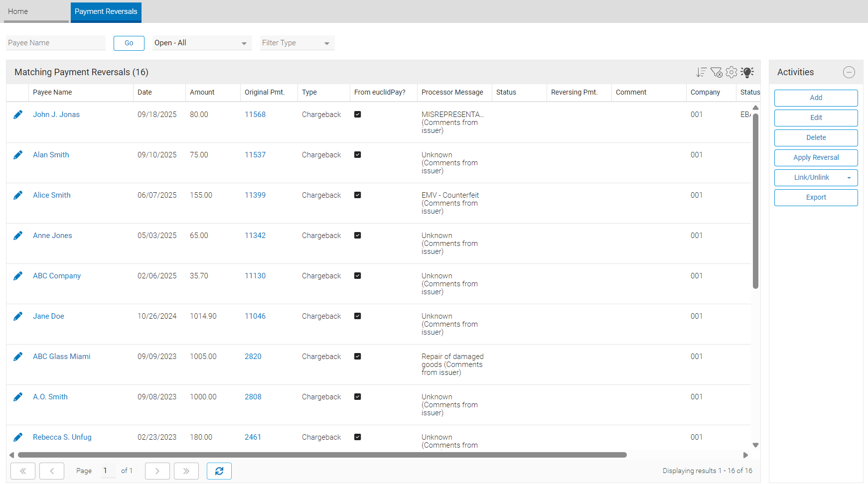Image resolution: width=868 pixels, height=484 pixels.
Task: Click the scroll-up arrow of grid
Action: click(755, 108)
